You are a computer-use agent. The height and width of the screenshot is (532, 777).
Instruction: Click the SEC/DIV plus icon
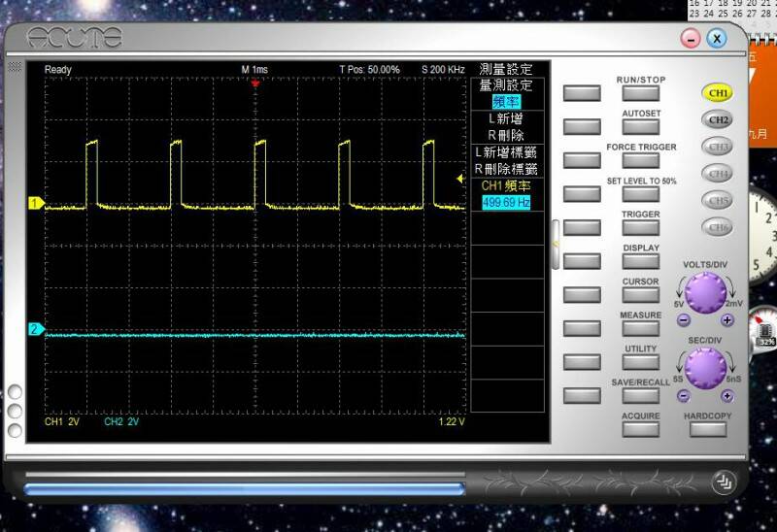[x=727, y=395]
